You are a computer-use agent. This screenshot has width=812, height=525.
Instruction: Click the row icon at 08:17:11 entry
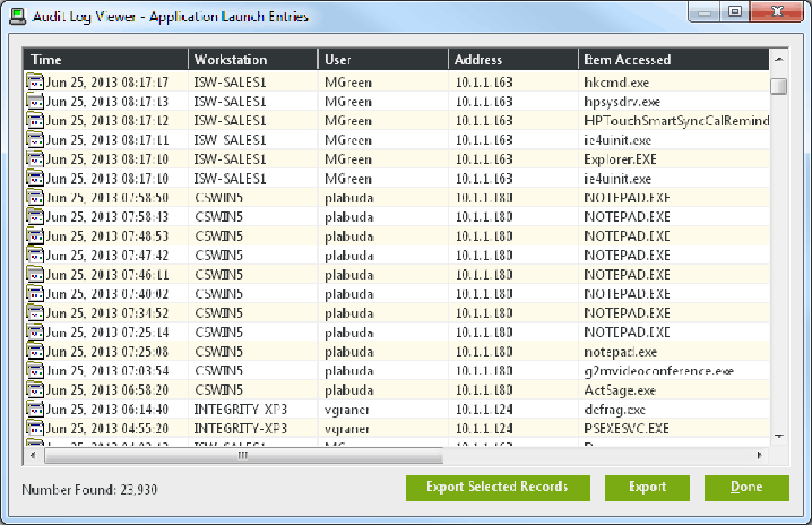tap(35, 140)
